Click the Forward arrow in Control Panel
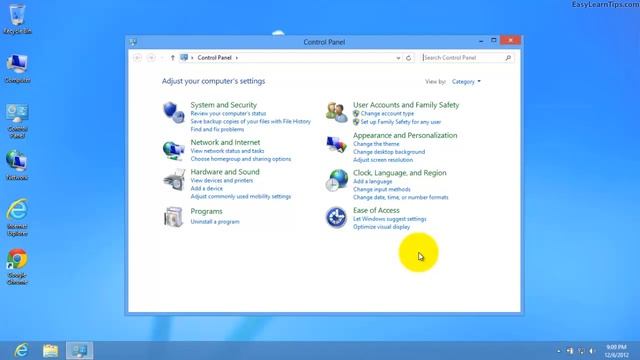This screenshot has height=360, width=640. point(151,58)
